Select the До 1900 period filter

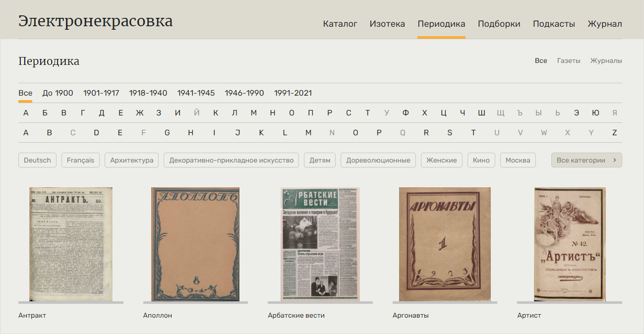point(58,93)
